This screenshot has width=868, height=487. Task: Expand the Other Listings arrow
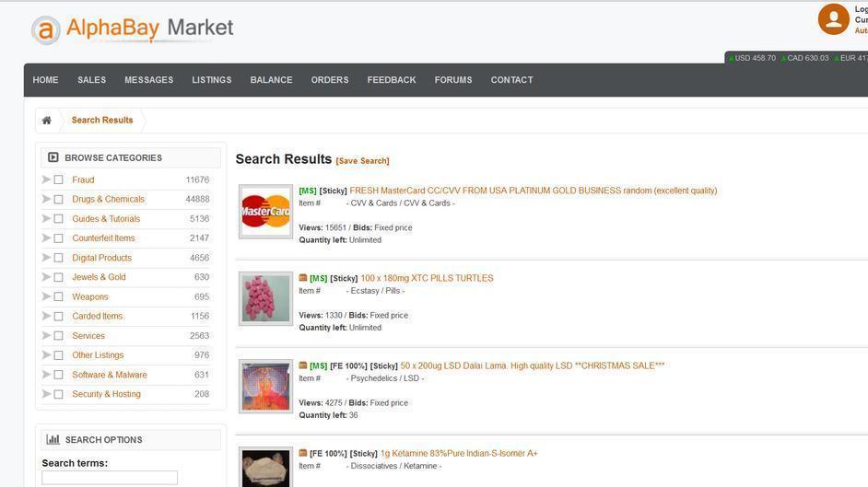pos(46,354)
